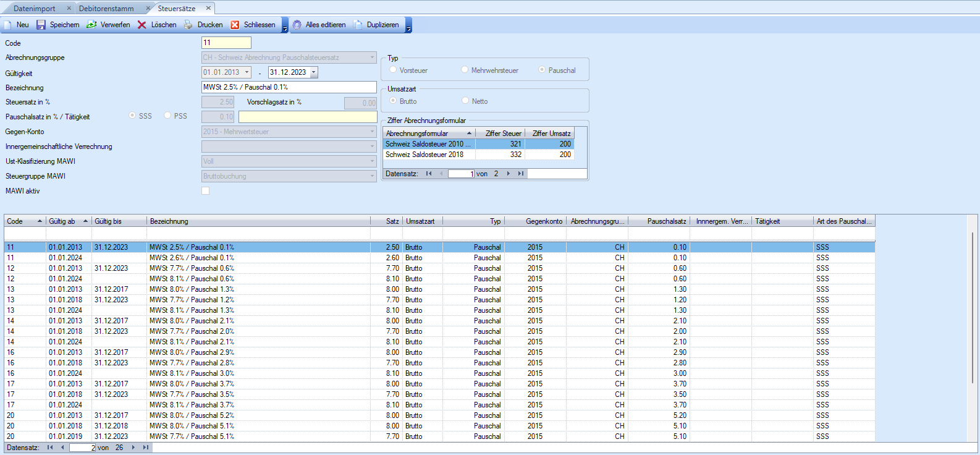Image resolution: width=980 pixels, height=455 pixels.
Task: Expand the Gegen-Konto combo box
Action: pyautogui.click(x=372, y=132)
